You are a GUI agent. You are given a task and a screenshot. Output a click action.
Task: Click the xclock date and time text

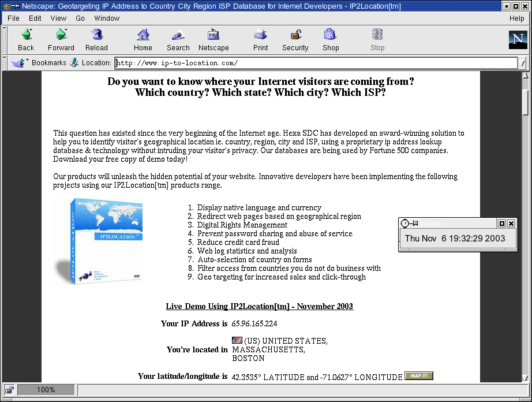pos(455,239)
